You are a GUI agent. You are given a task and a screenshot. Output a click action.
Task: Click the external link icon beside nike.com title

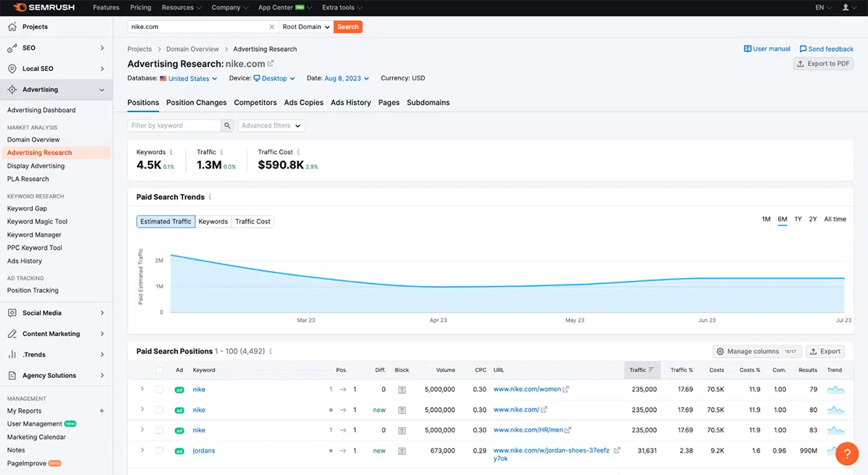271,64
